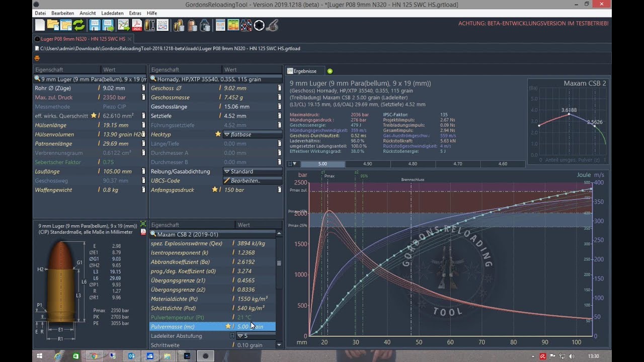The image size is (644, 362).
Task: Open the colored table toolbar icon
Action: click(x=233, y=25)
